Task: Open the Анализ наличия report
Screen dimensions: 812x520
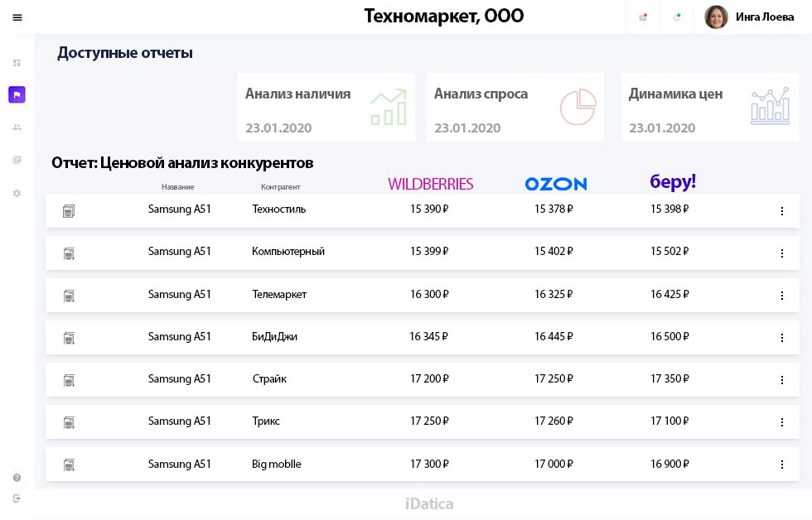Action: tap(326, 107)
